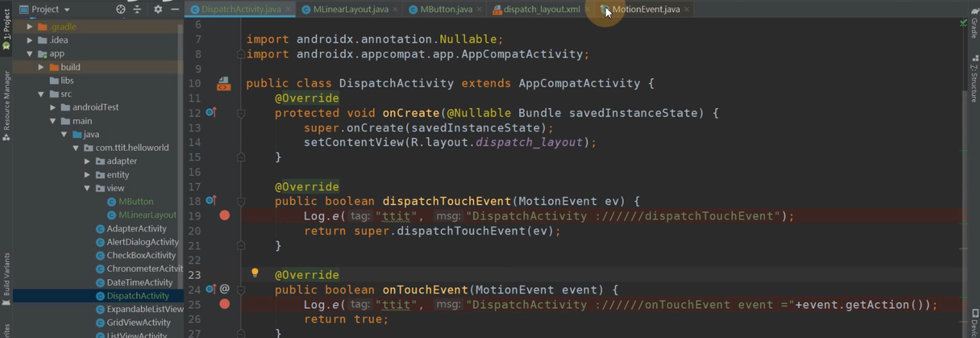Select MLinearLayout class in project tree

[x=141, y=215]
